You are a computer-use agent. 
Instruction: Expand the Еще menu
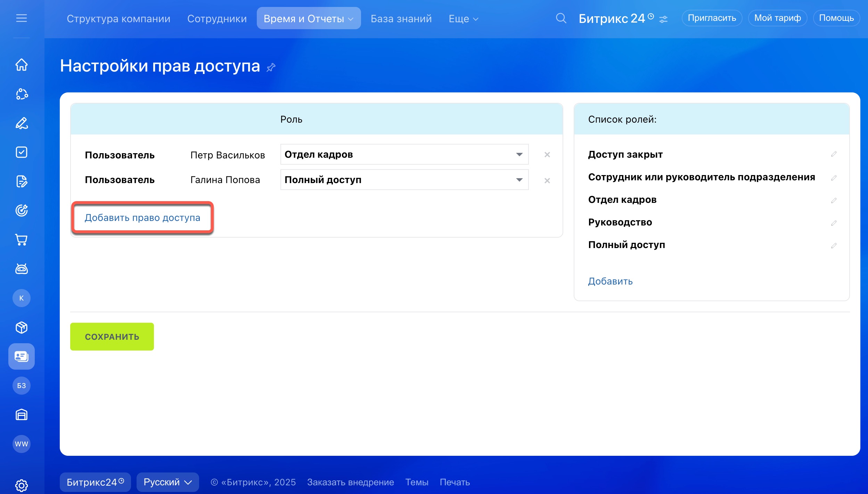pos(464,19)
